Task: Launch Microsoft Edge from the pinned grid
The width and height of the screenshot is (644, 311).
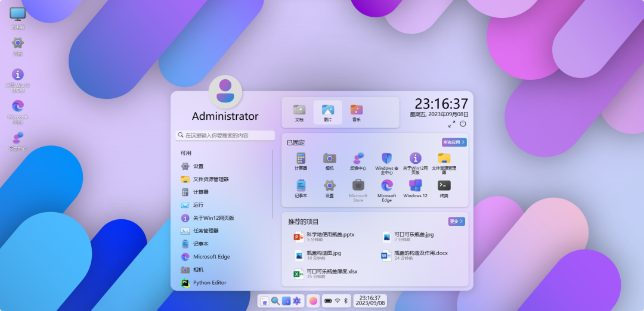Action: click(x=387, y=191)
